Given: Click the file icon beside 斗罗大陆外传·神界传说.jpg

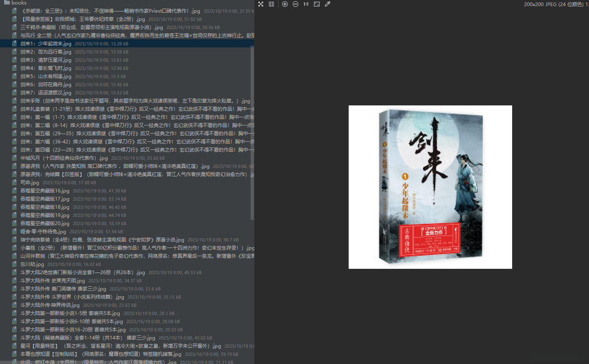Looking at the screenshot, I should (14, 305).
